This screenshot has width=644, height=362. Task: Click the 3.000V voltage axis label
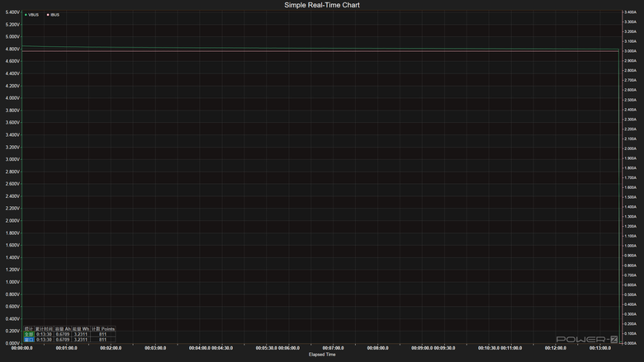pos(12,159)
